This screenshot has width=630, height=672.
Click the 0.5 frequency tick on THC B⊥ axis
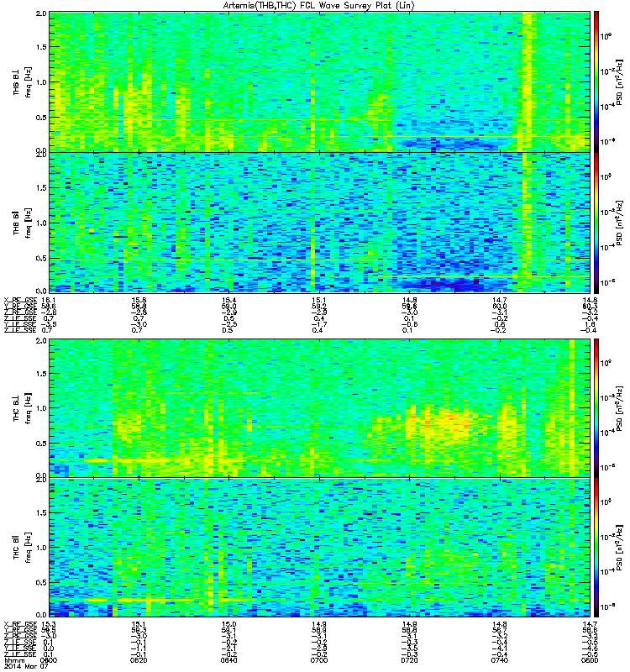tap(41, 444)
